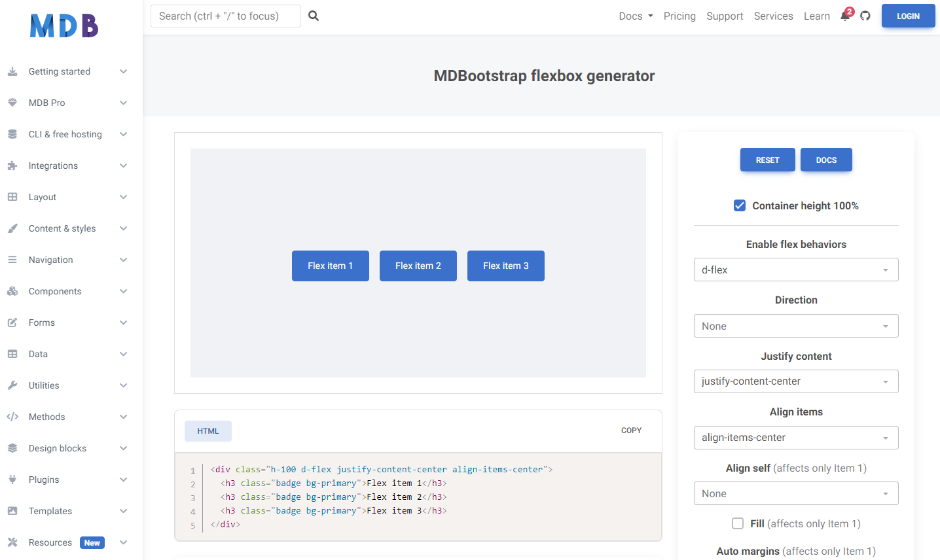Open the notifications bell icon
Image resolution: width=940 pixels, height=560 pixels.
(x=845, y=16)
